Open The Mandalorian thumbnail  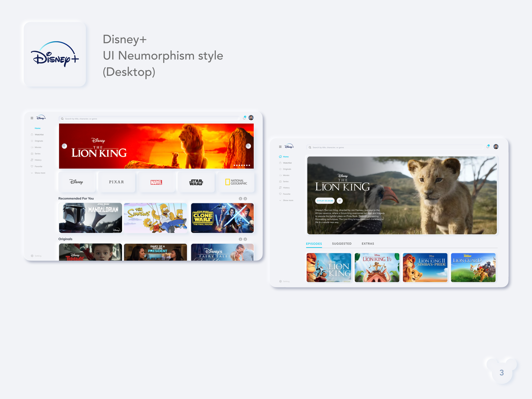90,218
